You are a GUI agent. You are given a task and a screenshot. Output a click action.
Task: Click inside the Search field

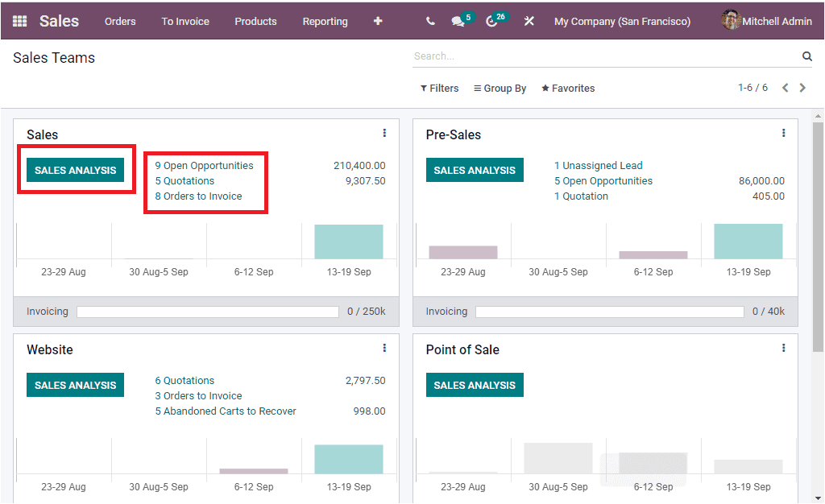tap(564, 56)
